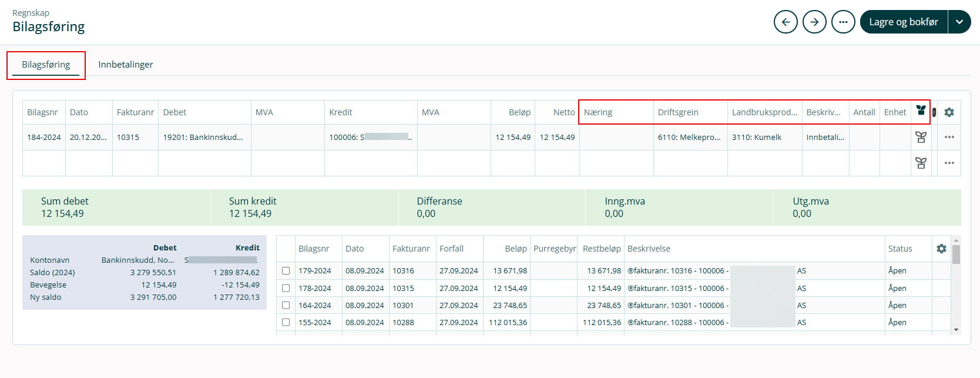Image resolution: width=980 pixels, height=378 pixels.
Task: Click the empty Bilagsnr cell in new row
Action: click(44, 163)
